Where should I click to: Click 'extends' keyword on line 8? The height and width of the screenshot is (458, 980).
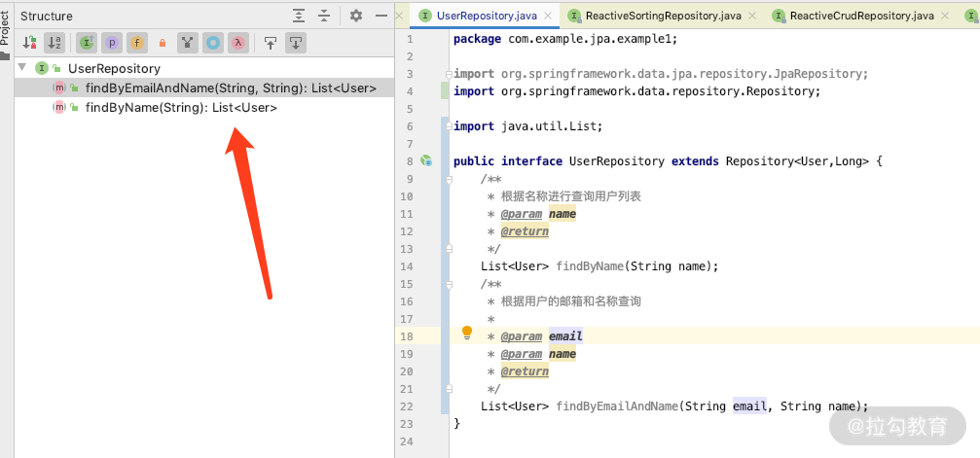coord(695,161)
